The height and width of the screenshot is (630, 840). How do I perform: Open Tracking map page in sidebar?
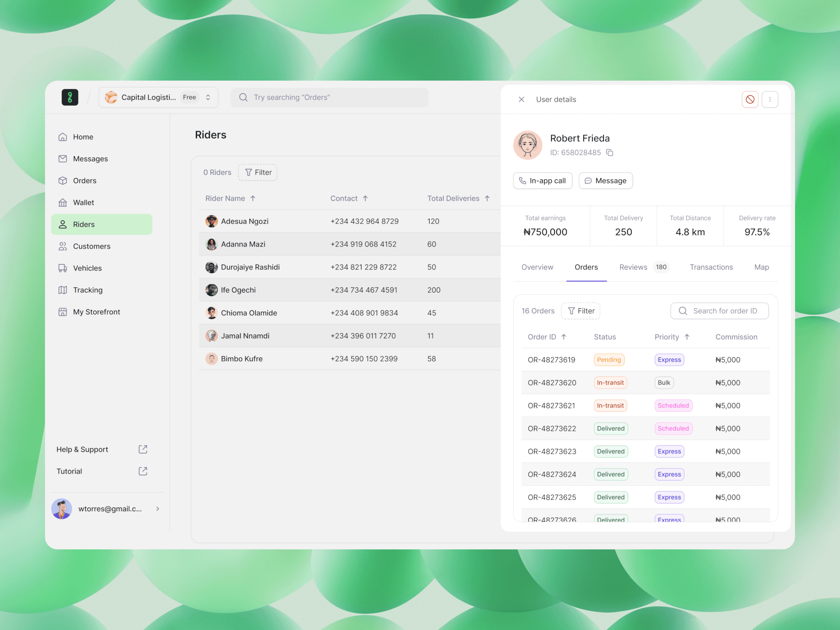tap(88, 290)
